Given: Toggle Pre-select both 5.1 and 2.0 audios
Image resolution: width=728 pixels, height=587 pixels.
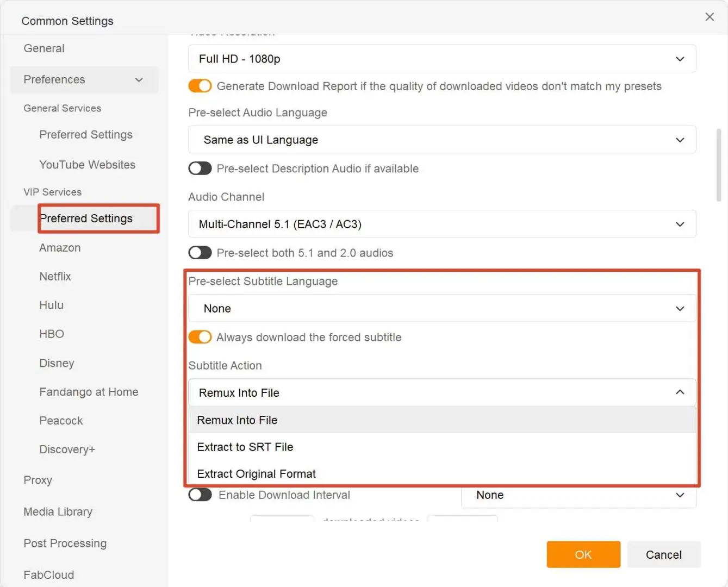Looking at the screenshot, I should 200,253.
